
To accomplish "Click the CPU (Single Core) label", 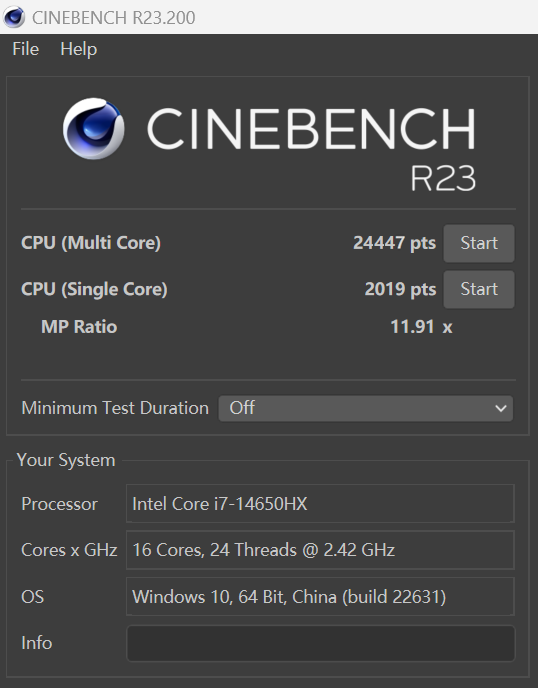I will (x=94, y=289).
